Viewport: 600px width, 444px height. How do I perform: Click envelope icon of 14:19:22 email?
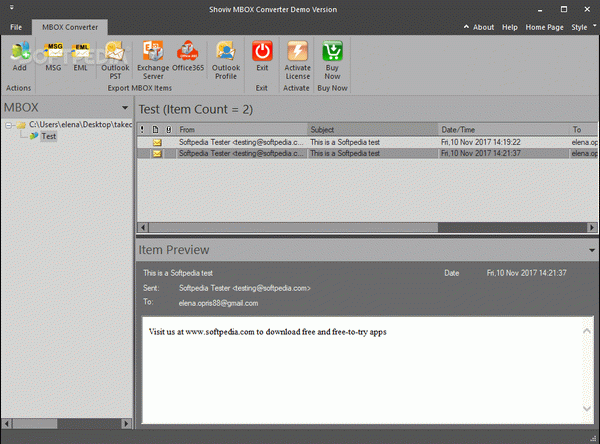(157, 142)
